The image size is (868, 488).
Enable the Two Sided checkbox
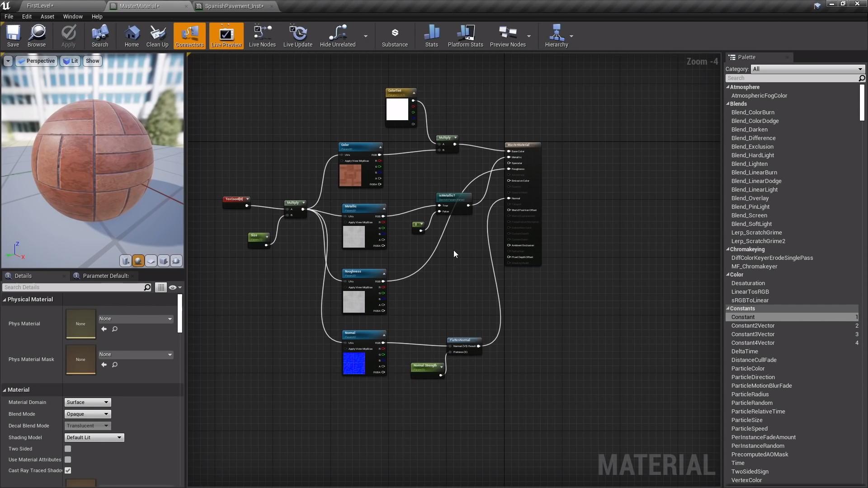[x=68, y=449]
